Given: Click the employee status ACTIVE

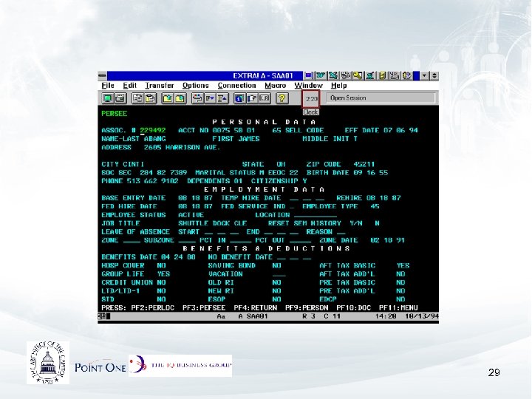Looking at the screenshot, I should [191, 215].
